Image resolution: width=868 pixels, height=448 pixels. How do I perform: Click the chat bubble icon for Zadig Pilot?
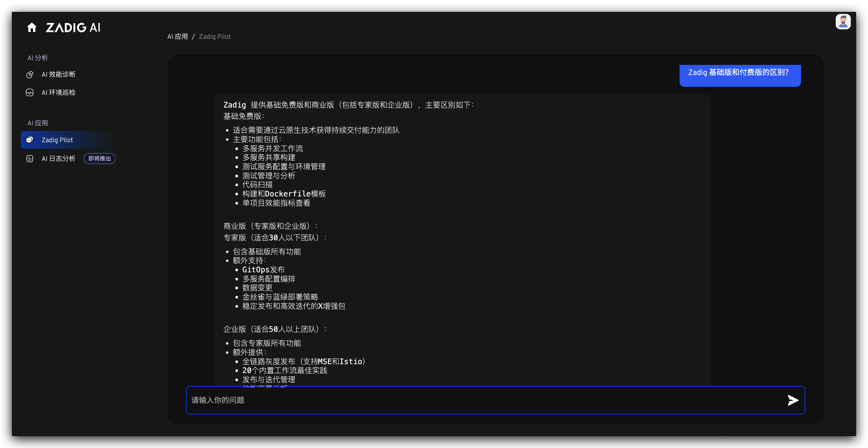click(30, 140)
